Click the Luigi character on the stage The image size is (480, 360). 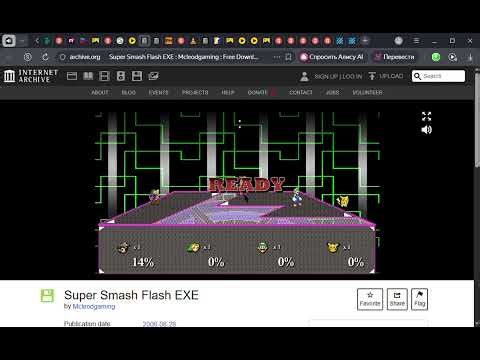[297, 197]
